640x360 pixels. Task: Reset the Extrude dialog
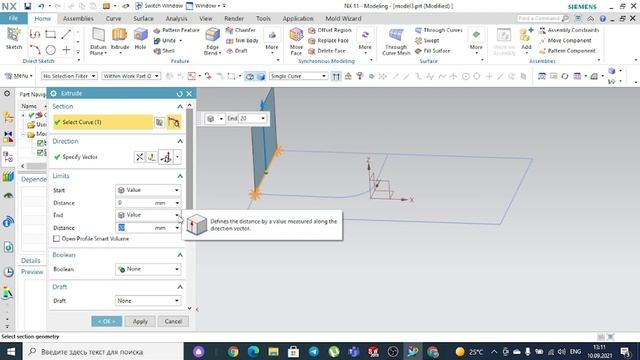click(x=179, y=93)
